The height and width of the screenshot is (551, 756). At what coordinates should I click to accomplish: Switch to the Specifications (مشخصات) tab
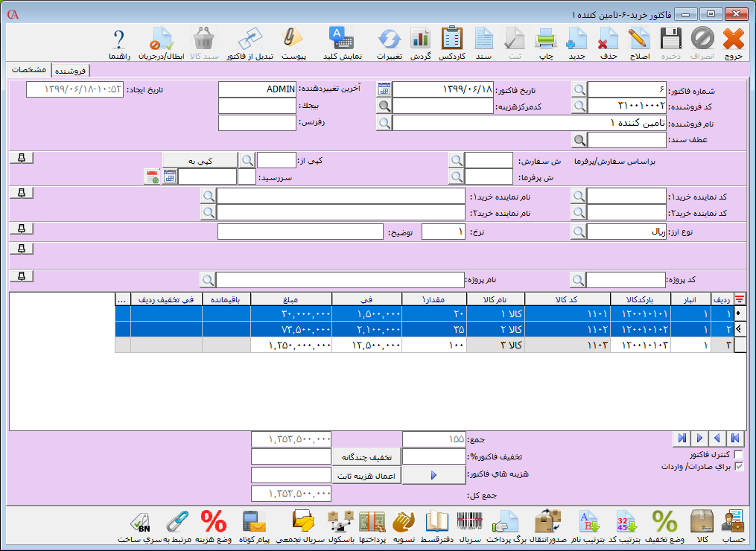(x=31, y=70)
